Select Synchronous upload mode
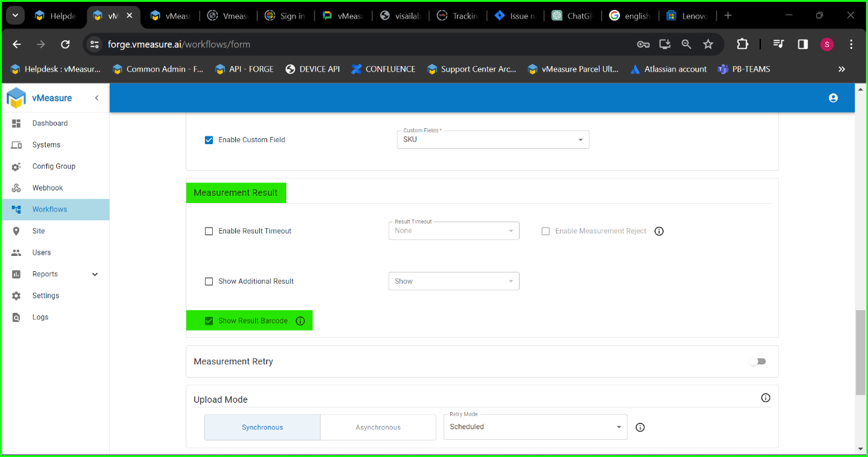The width and height of the screenshot is (868, 457). 262,427
